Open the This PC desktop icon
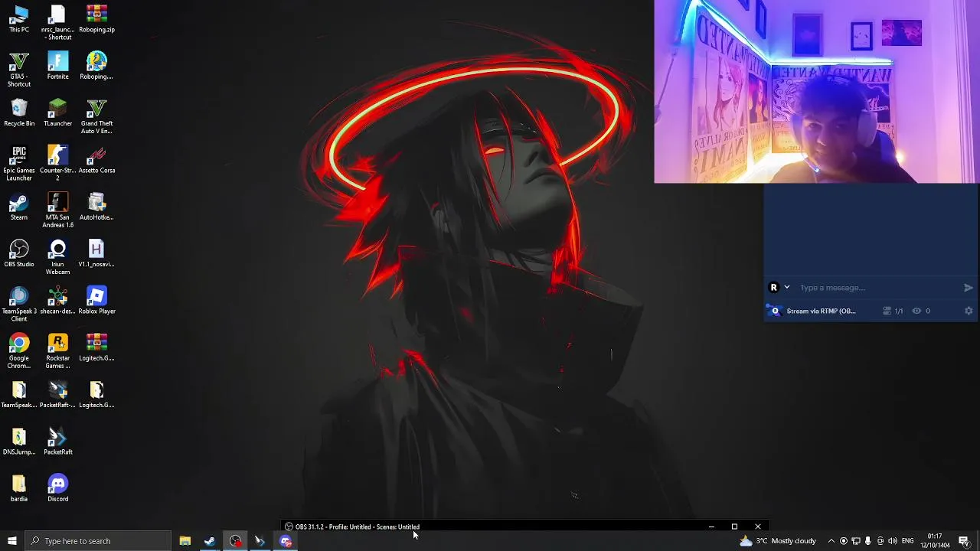The height and width of the screenshot is (551, 980). (x=19, y=20)
